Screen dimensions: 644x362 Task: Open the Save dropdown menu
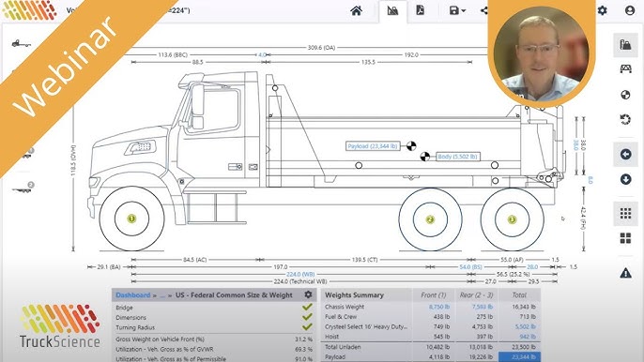tap(456, 10)
